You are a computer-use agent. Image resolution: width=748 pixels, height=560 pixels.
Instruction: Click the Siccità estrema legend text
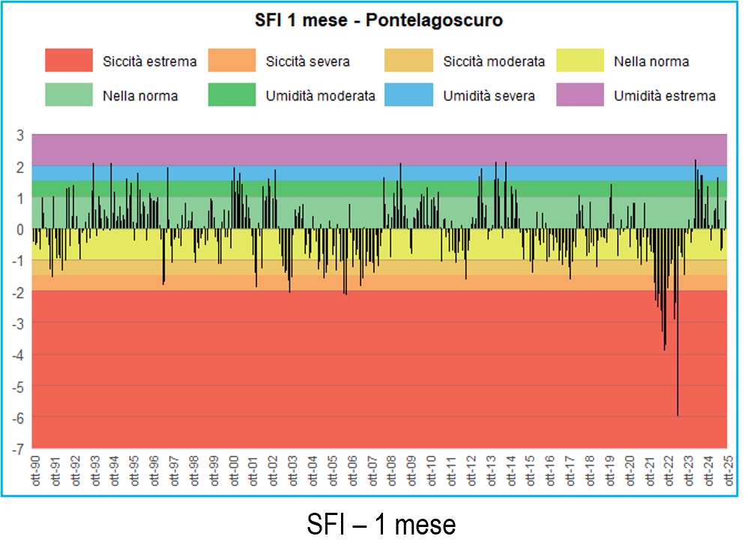pos(149,61)
